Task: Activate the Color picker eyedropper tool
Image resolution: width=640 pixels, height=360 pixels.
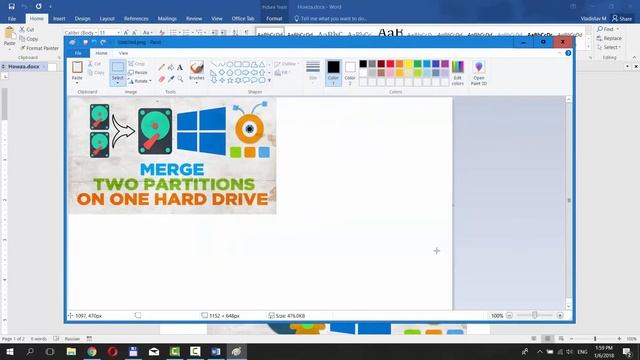Action: (171, 79)
